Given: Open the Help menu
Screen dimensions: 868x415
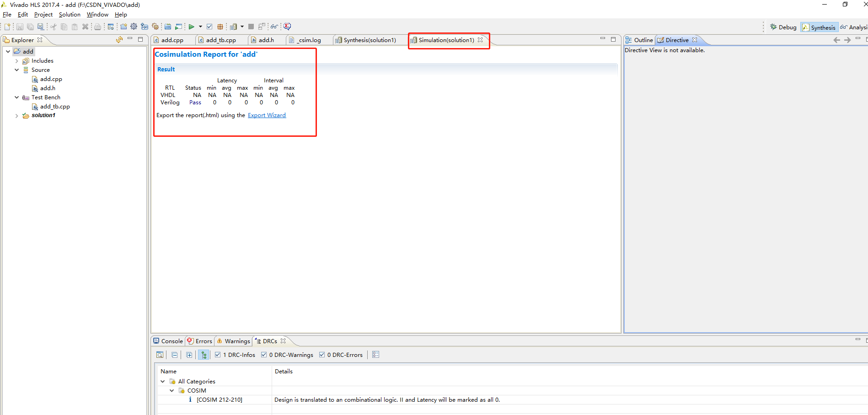Looking at the screenshot, I should coord(121,15).
